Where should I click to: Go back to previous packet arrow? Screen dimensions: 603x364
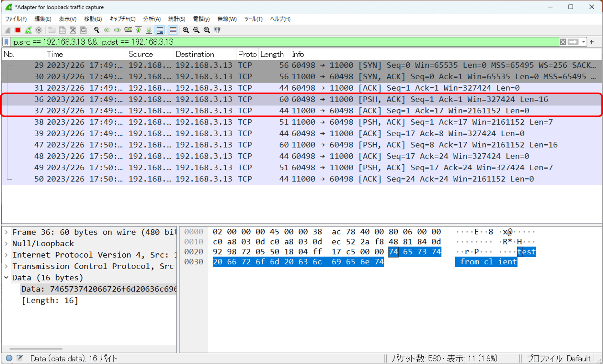107,30
